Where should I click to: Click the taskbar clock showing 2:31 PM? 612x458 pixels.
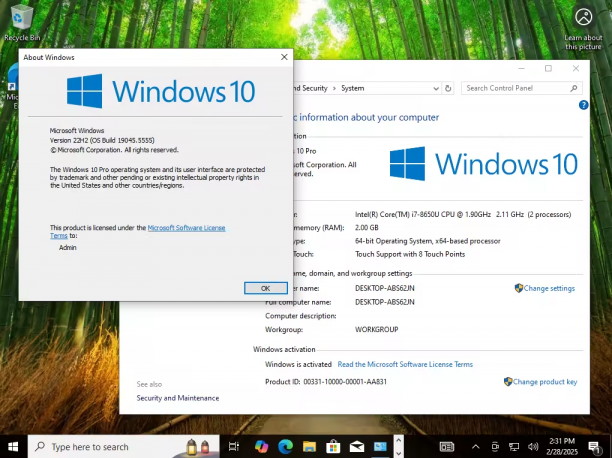tap(562, 447)
